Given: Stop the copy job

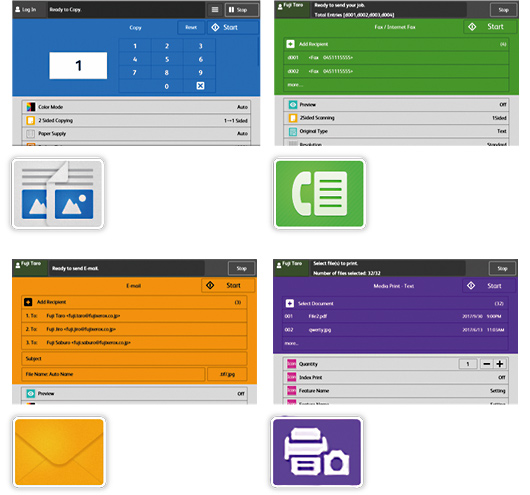Looking at the screenshot, I should [x=241, y=9].
